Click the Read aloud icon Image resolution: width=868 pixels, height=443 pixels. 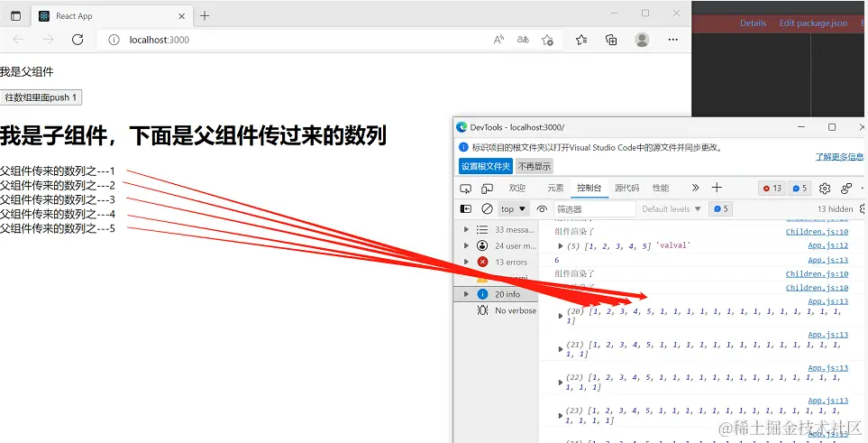(x=498, y=40)
